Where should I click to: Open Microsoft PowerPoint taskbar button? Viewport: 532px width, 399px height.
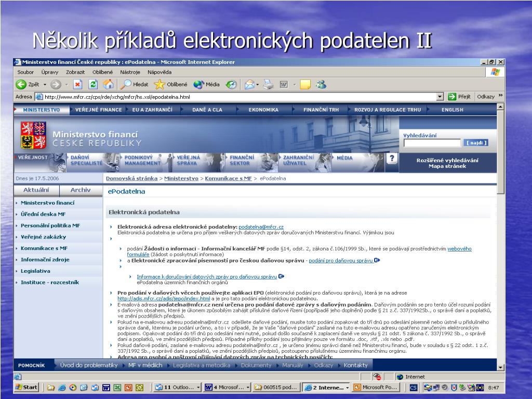tap(376, 388)
